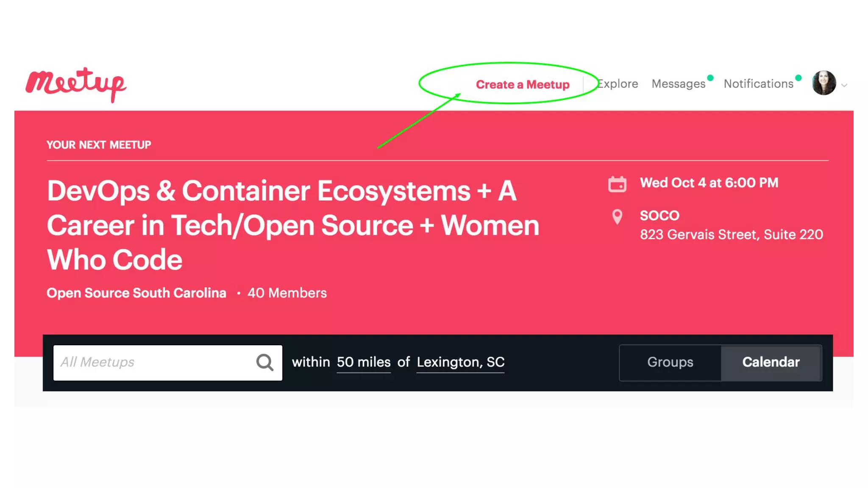Open the profile avatar photo

click(x=823, y=83)
